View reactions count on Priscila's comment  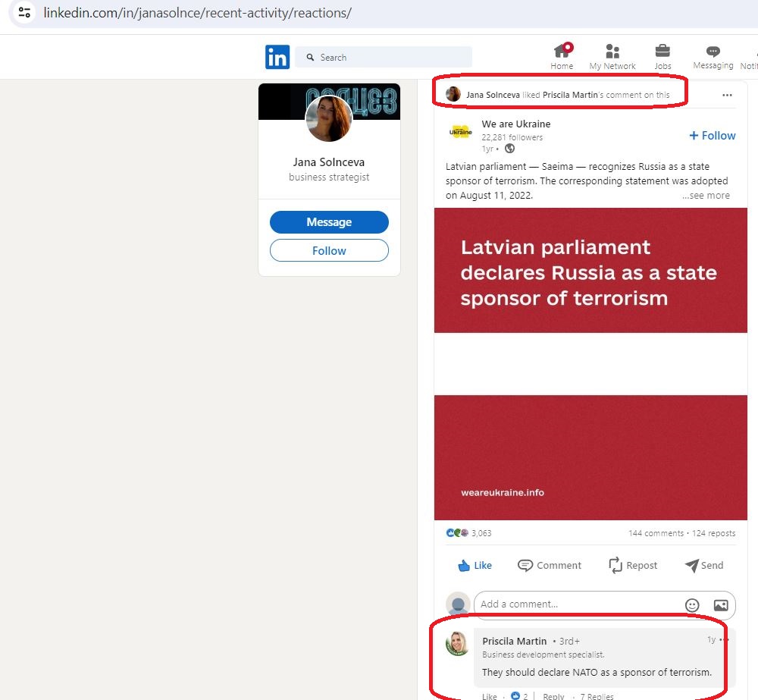click(519, 696)
